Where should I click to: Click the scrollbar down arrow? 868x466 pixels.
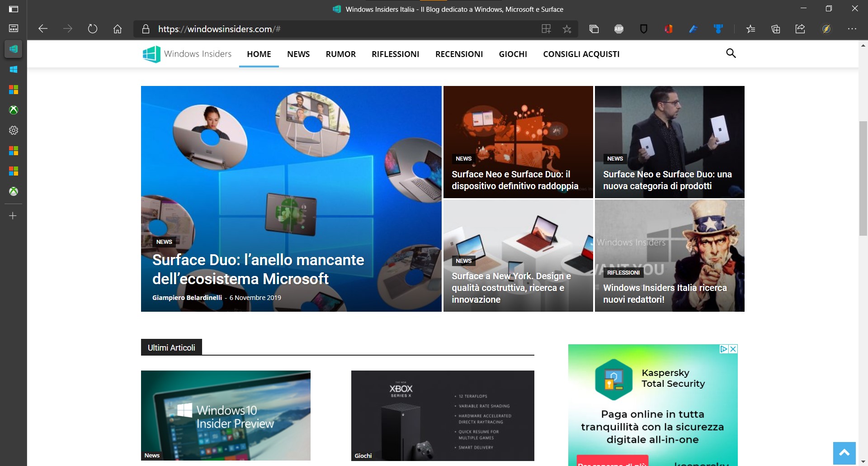tap(863, 461)
